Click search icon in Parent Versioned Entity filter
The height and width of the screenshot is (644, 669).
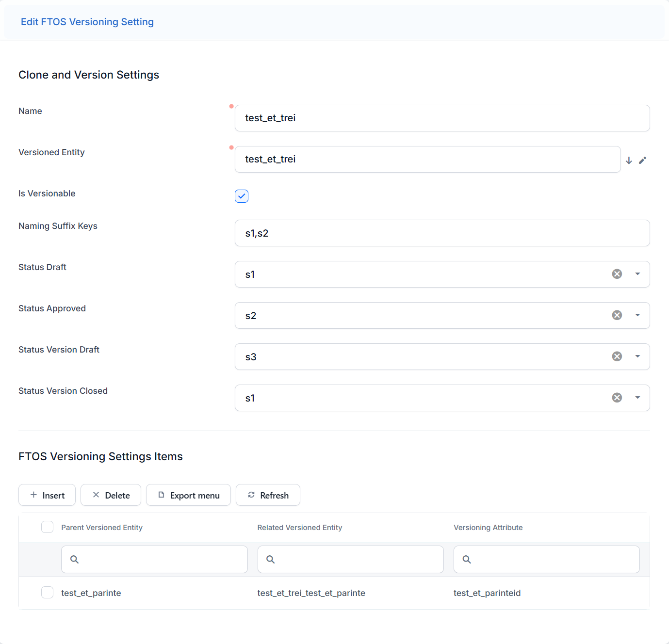(74, 559)
